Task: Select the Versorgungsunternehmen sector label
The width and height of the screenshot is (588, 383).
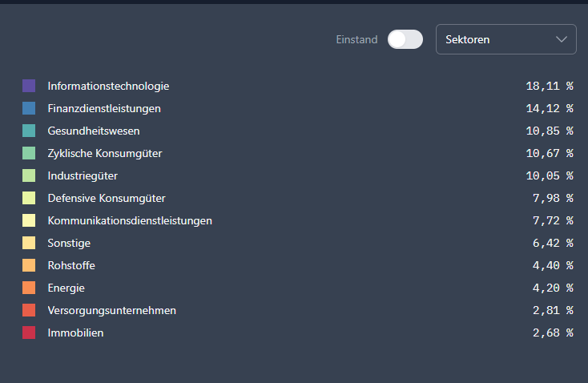Action: pos(111,310)
